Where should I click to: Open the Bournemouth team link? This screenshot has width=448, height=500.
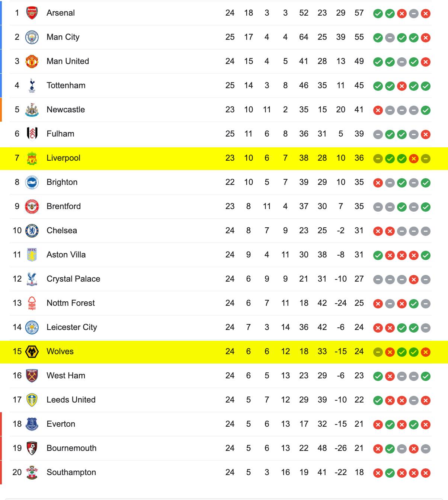[x=71, y=448]
